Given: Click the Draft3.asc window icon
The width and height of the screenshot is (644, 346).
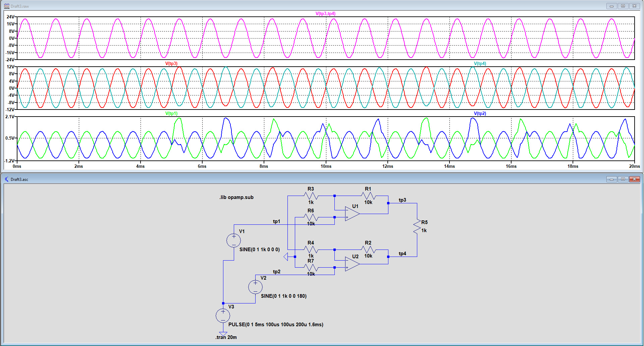Looking at the screenshot, I should 6,179.
